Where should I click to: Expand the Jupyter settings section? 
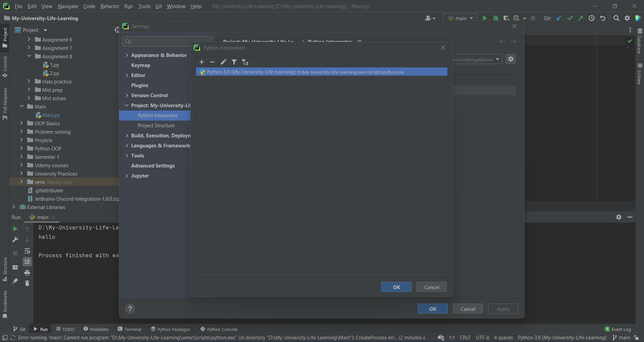click(127, 176)
